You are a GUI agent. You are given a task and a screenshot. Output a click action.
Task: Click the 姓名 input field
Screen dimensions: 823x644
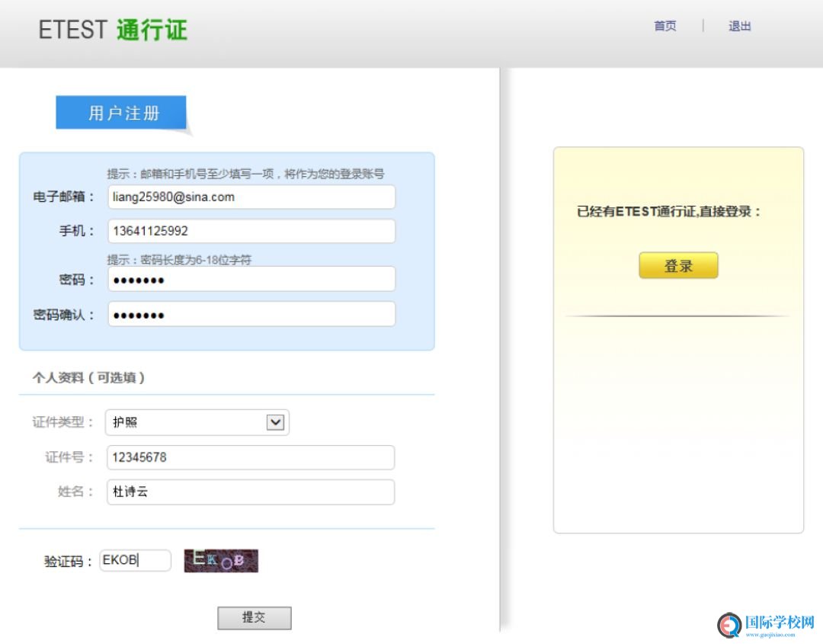pos(251,492)
